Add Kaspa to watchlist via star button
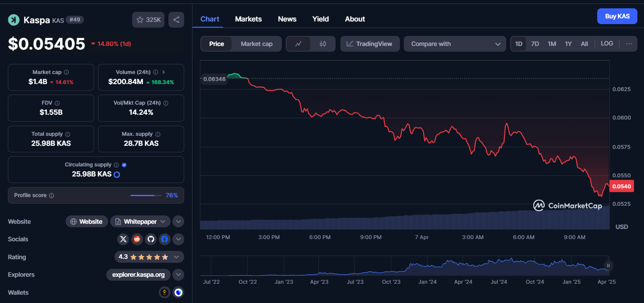644x303 pixels. click(x=148, y=20)
